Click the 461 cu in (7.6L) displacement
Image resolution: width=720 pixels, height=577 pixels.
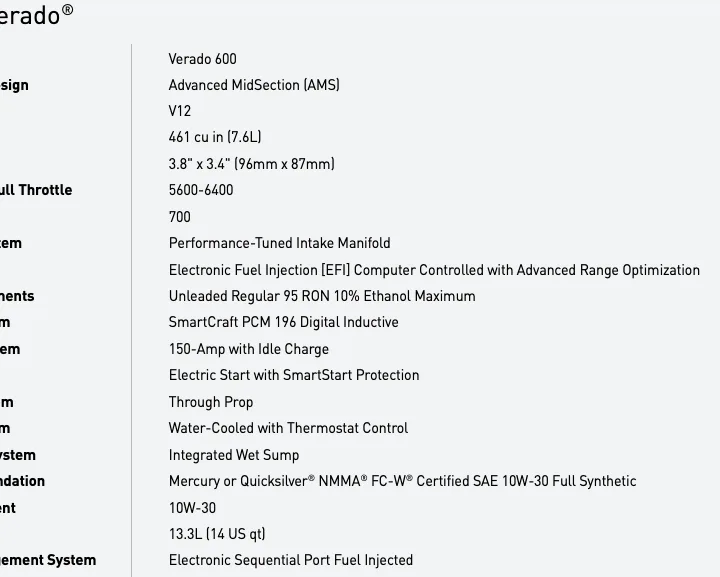215,137
